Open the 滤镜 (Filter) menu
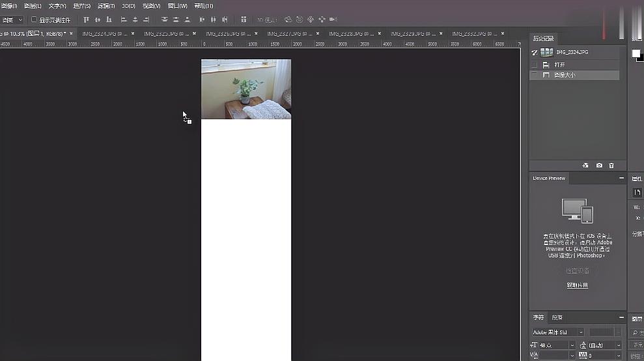Image resolution: width=644 pixels, height=361 pixels. pyautogui.click(x=106, y=6)
